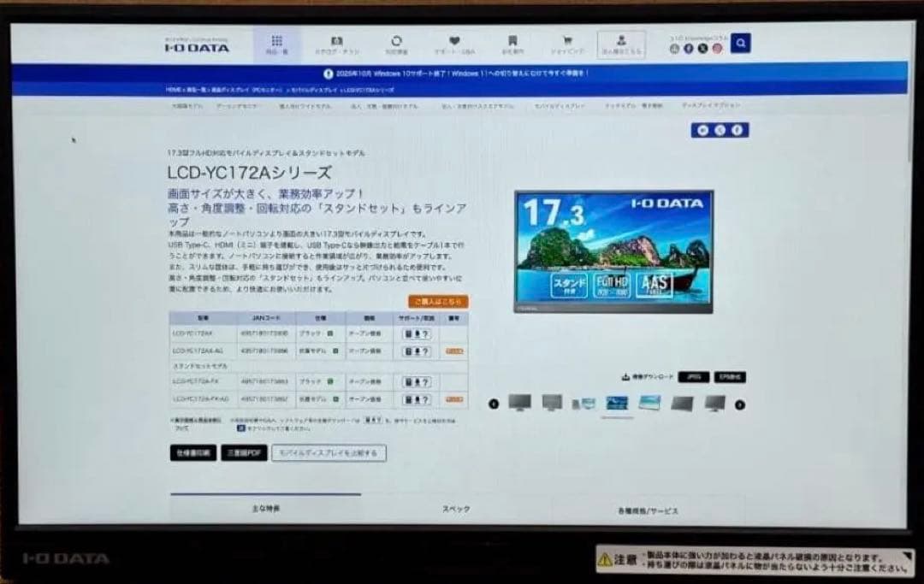Select the EPS形式 download option
Image resolution: width=924 pixels, height=584 pixels.
(731, 376)
